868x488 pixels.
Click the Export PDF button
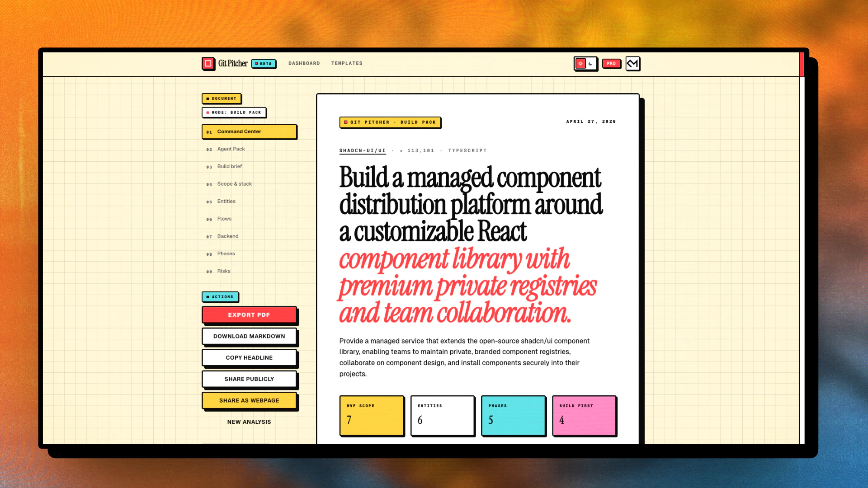tap(249, 314)
